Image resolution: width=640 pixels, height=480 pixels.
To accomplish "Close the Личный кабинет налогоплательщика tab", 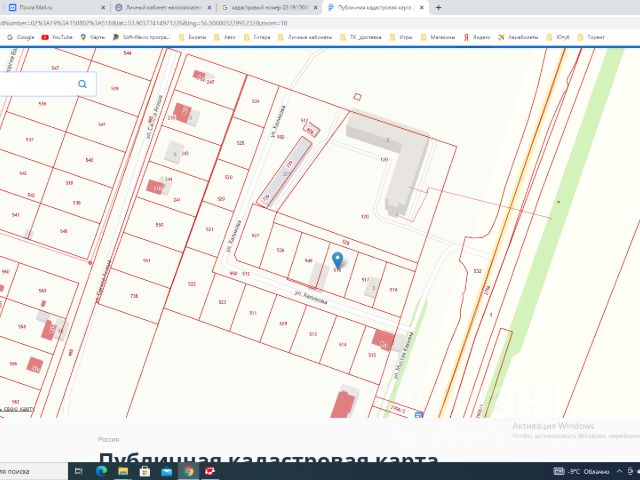I will pos(209,7).
